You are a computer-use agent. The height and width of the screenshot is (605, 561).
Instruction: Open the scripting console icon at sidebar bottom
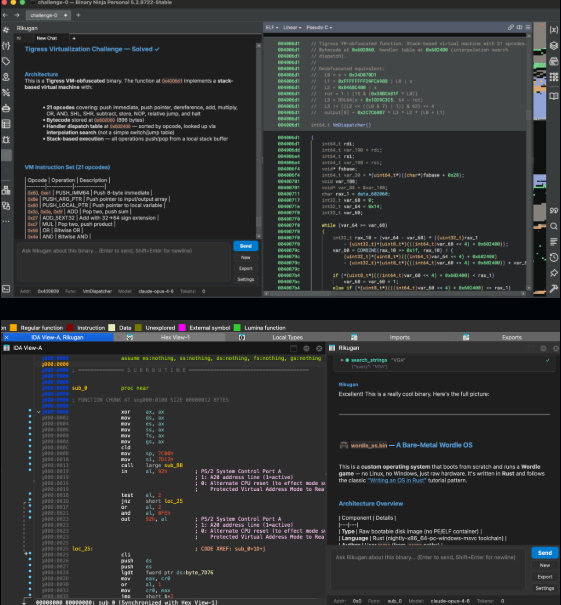point(6,288)
